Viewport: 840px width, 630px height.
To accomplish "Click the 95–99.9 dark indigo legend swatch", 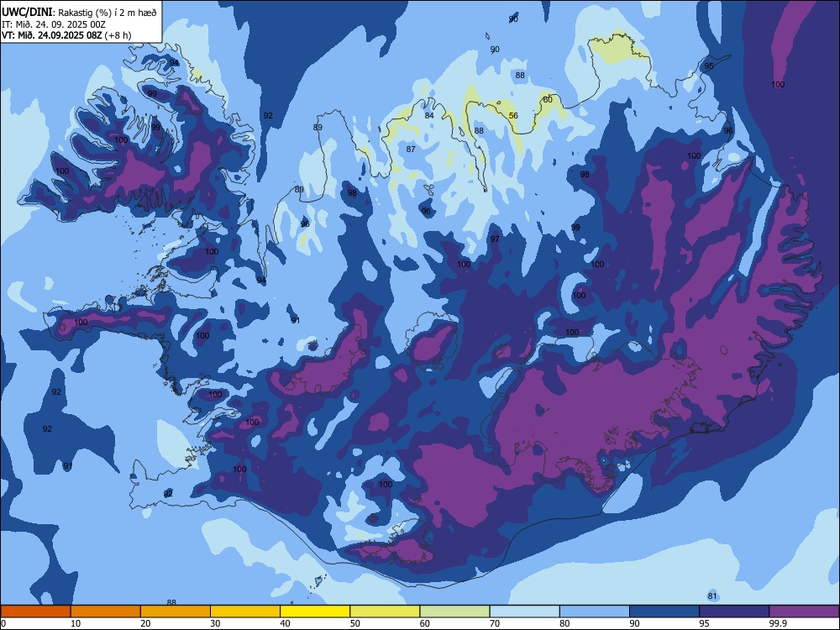I will click(734, 612).
